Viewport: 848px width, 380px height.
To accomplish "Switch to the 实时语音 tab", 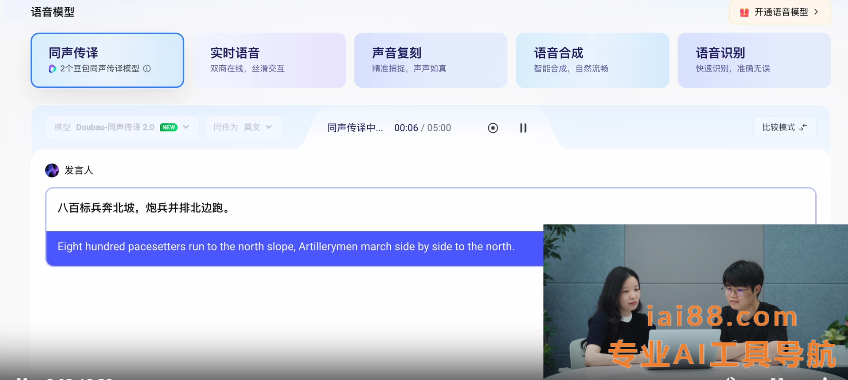I will tap(269, 60).
